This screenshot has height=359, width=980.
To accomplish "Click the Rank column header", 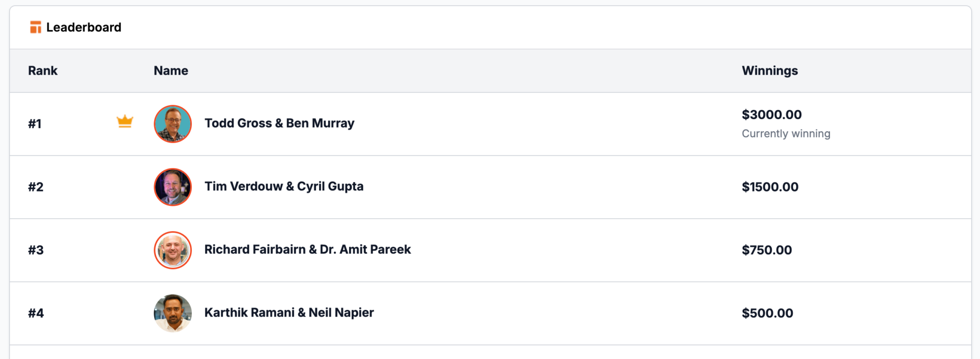I will point(43,70).
